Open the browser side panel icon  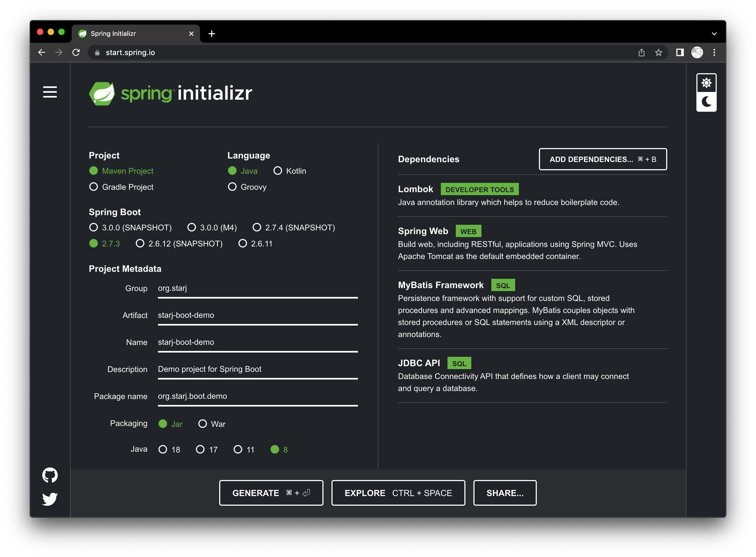pyautogui.click(x=680, y=52)
